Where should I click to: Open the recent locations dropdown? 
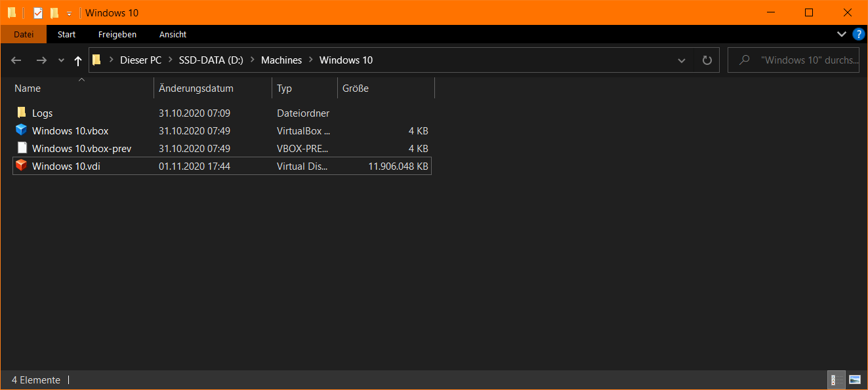(x=61, y=60)
